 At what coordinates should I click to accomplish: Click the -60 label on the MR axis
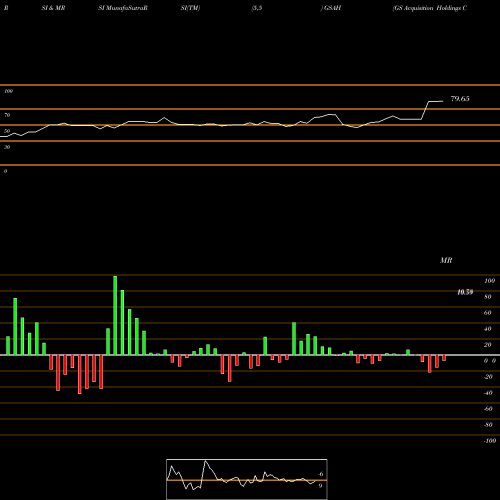[488, 409]
